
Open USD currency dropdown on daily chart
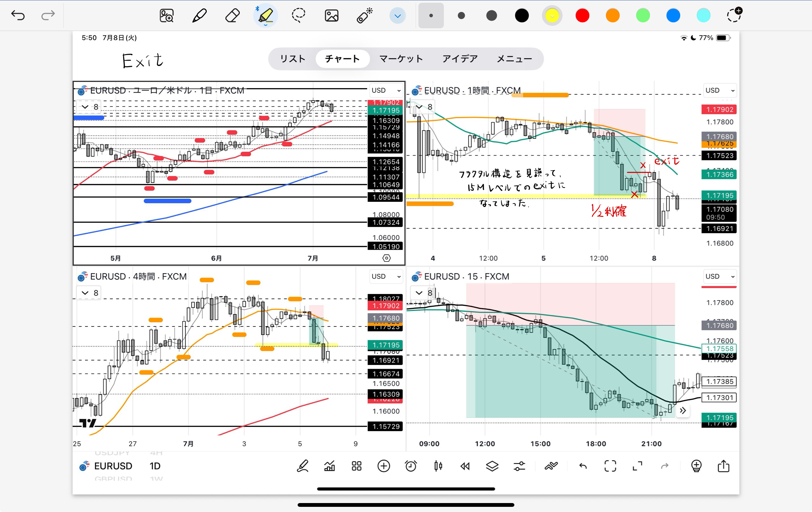pos(386,90)
